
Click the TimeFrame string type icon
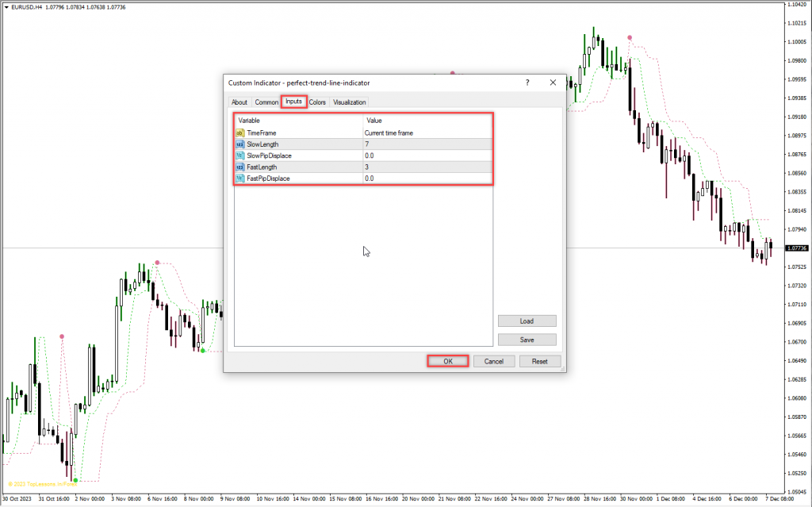(x=239, y=133)
